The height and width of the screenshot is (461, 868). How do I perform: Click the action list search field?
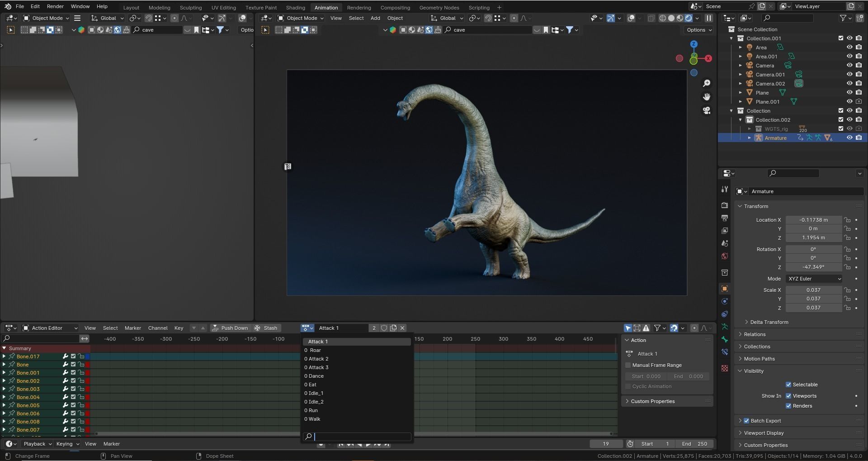pos(357,437)
